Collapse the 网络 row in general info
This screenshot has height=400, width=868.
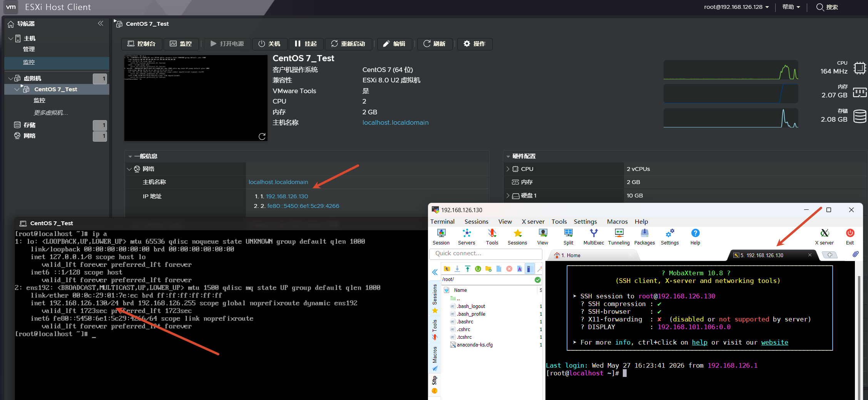tap(129, 169)
